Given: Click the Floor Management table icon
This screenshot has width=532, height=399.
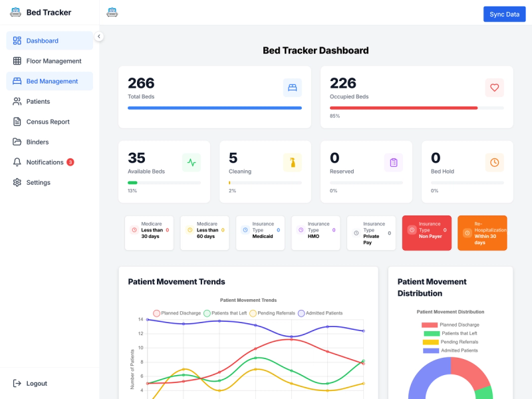Looking at the screenshot, I should pyautogui.click(x=17, y=61).
